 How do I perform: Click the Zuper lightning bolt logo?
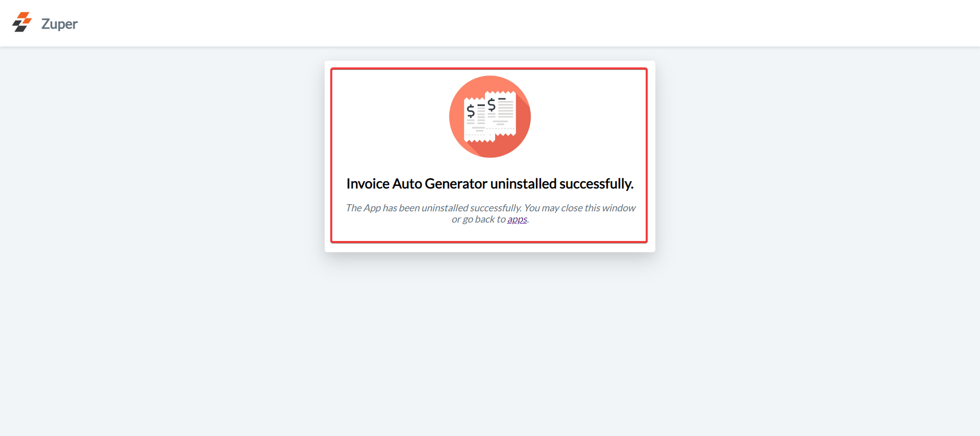click(x=22, y=22)
